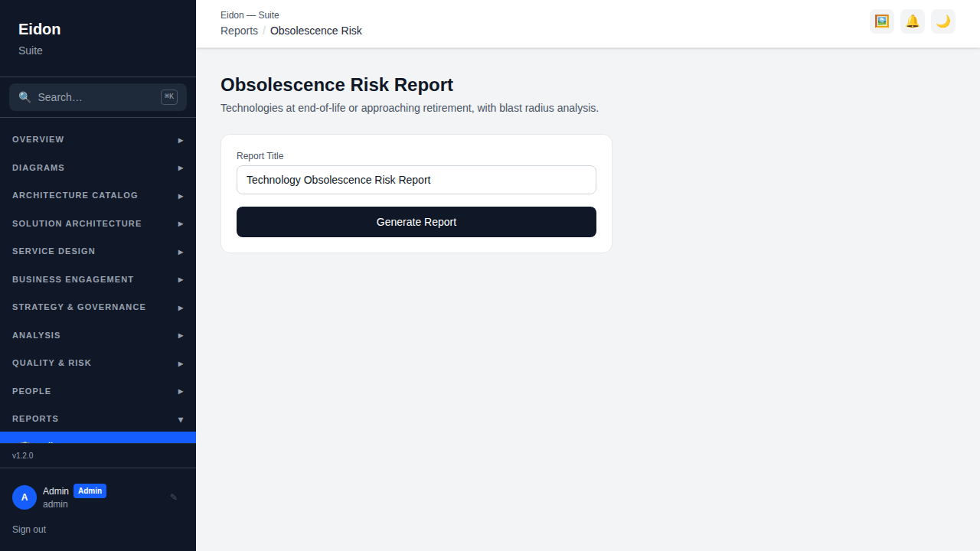Click the image icon in top bar
The height and width of the screenshot is (551, 980).
(882, 21)
